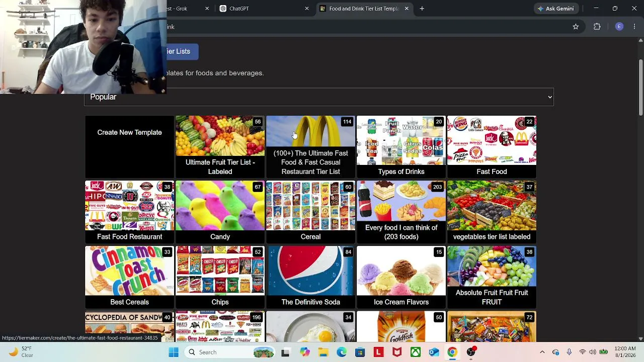Open the Fast Food Restaurant template
644x362 pixels.
129,212
